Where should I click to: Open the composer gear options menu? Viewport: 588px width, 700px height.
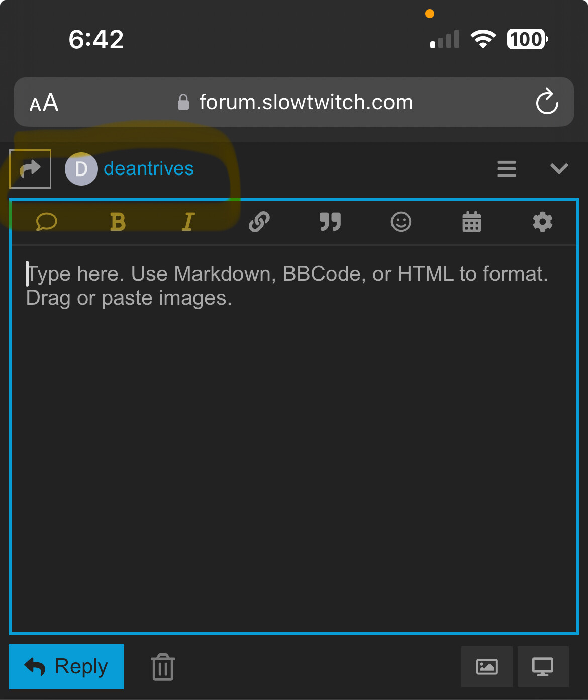point(543,222)
